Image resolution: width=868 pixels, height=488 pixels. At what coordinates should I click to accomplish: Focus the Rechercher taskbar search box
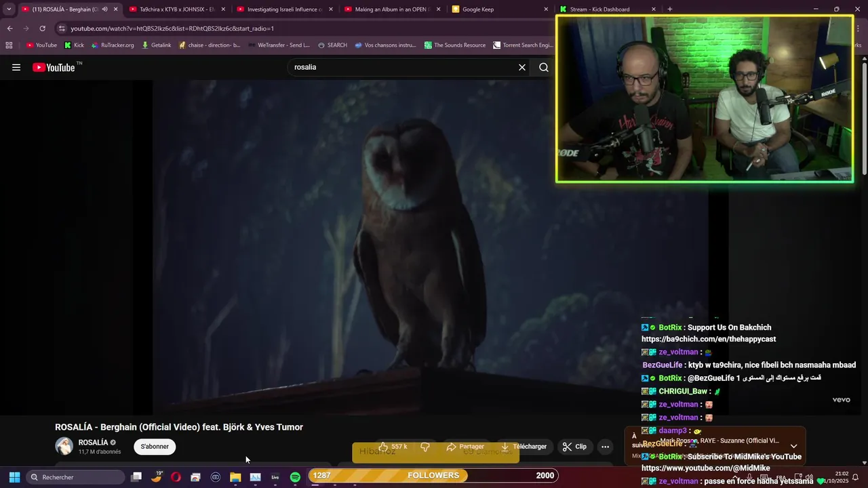point(76,477)
